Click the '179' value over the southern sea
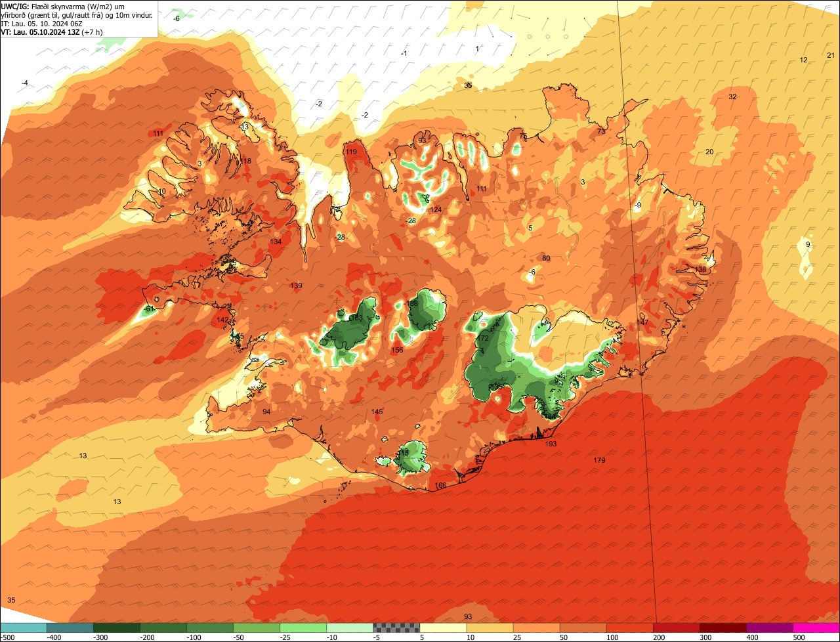This screenshot has width=840, height=642. pos(599,460)
